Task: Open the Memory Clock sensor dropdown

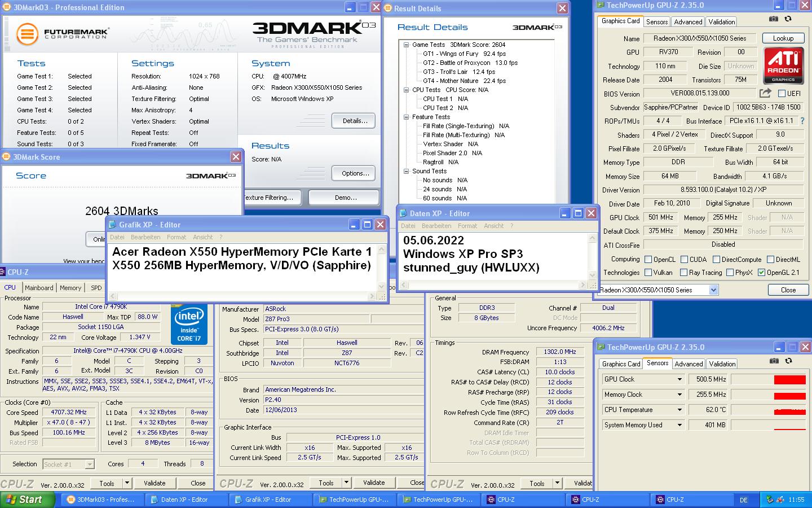Action: tap(679, 395)
